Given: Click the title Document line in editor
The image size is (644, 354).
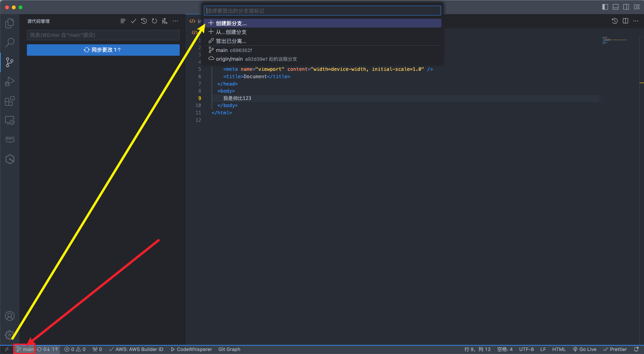Looking at the screenshot, I should pos(257,77).
